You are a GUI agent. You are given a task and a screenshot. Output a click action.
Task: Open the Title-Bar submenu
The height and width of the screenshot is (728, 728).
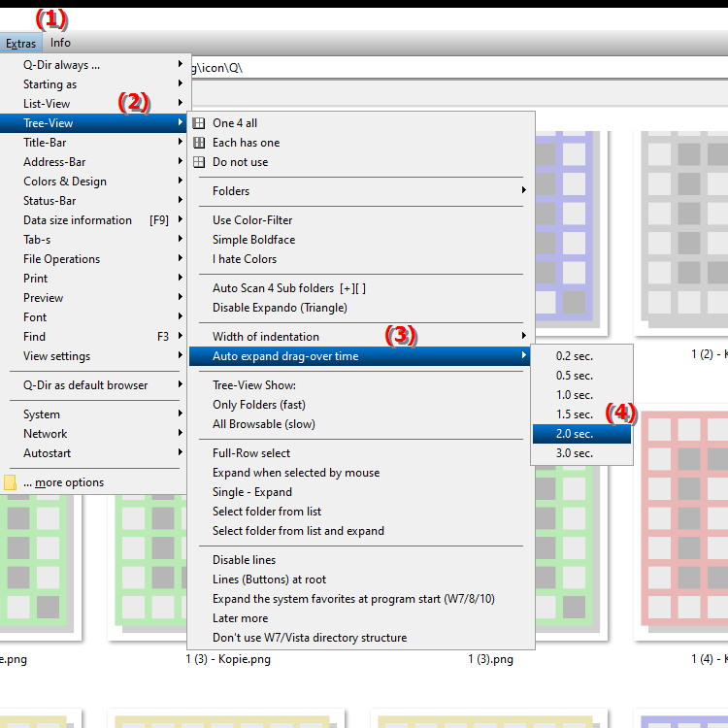pos(94,143)
